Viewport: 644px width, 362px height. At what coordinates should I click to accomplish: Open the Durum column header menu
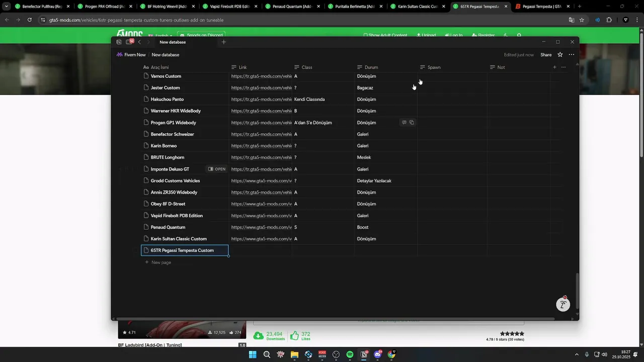386,67
